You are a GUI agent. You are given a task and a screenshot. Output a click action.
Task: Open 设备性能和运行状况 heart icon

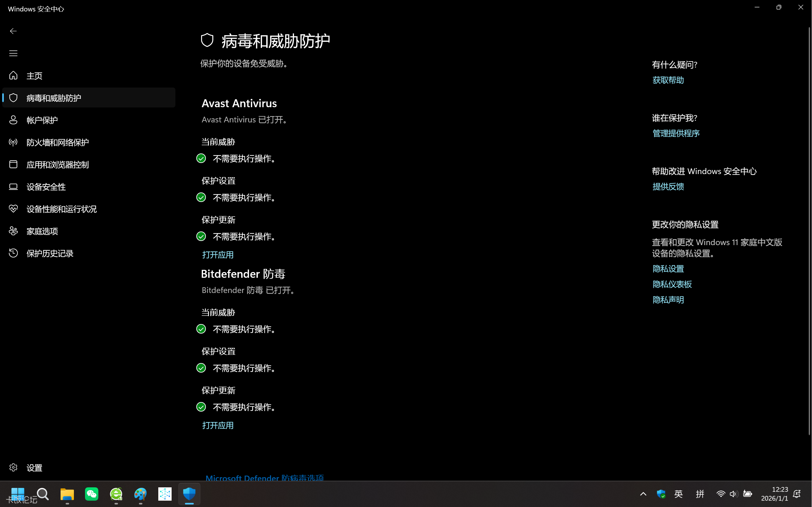click(x=13, y=209)
